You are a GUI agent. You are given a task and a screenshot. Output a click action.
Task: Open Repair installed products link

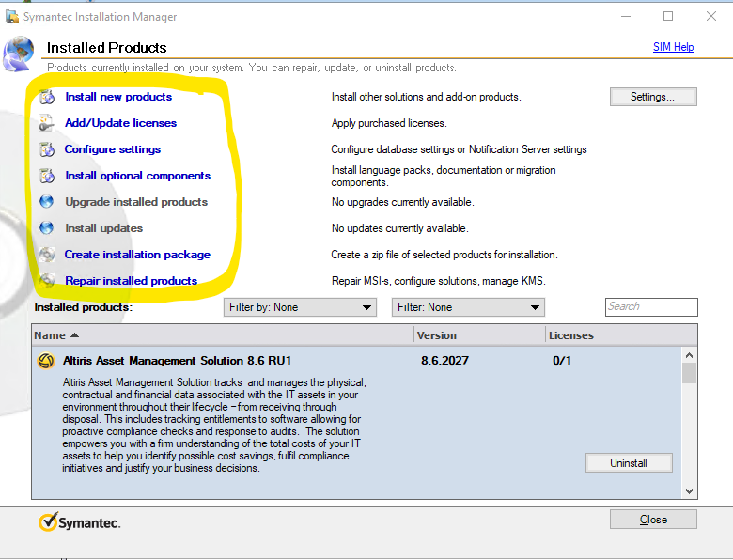pyautogui.click(x=131, y=280)
